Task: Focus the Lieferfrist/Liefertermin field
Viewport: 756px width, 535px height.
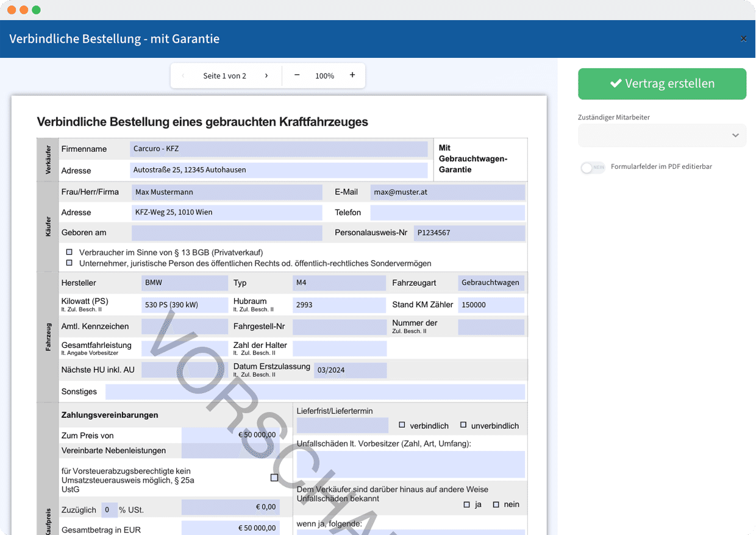Action: pyautogui.click(x=343, y=425)
